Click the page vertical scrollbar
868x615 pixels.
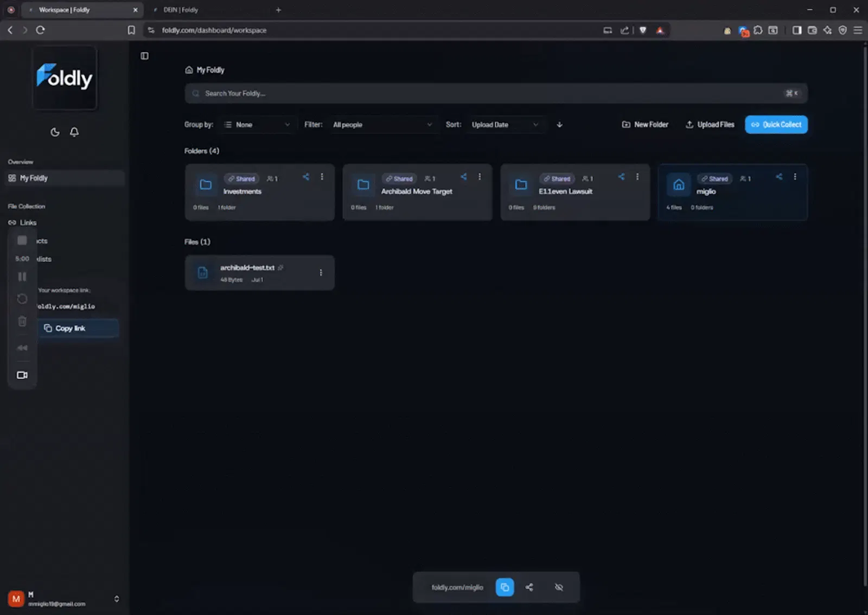click(865, 316)
